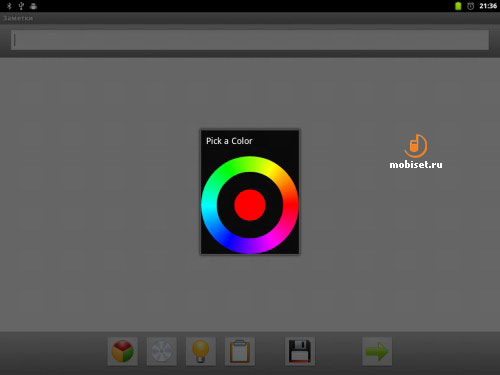This screenshot has height=375, width=500.
Task: Pick cyan on the color ring
Action: 209,206
